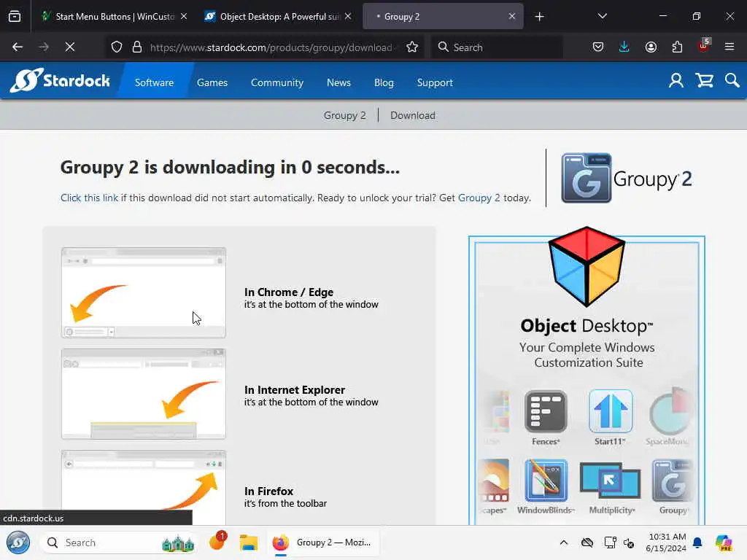Open the Games menu
747x560 pixels.
point(212,82)
